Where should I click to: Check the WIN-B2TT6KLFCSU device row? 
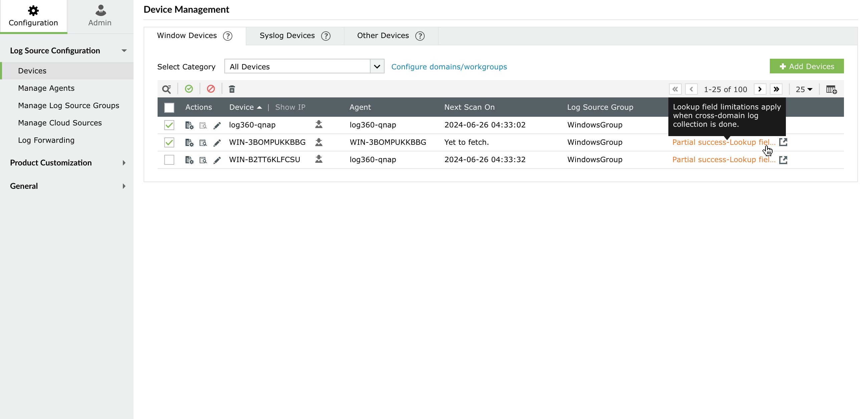pyautogui.click(x=169, y=160)
